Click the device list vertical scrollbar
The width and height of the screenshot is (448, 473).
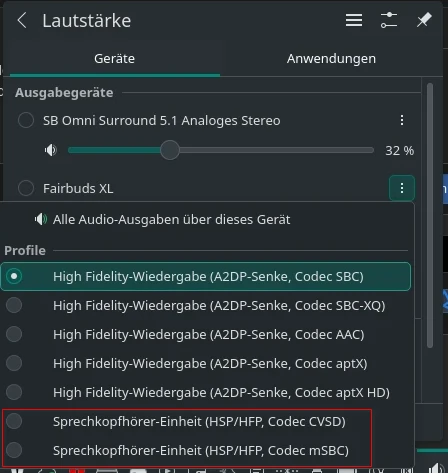(430, 216)
